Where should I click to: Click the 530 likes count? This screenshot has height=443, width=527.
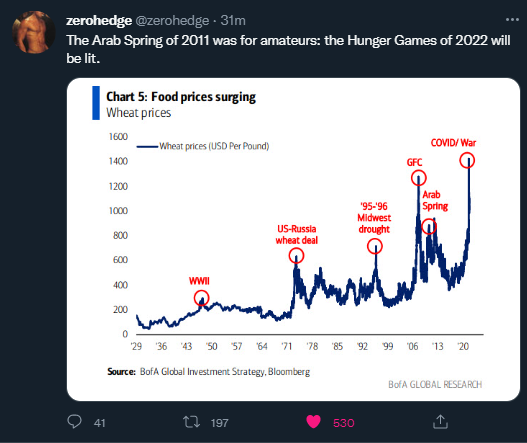tap(343, 423)
